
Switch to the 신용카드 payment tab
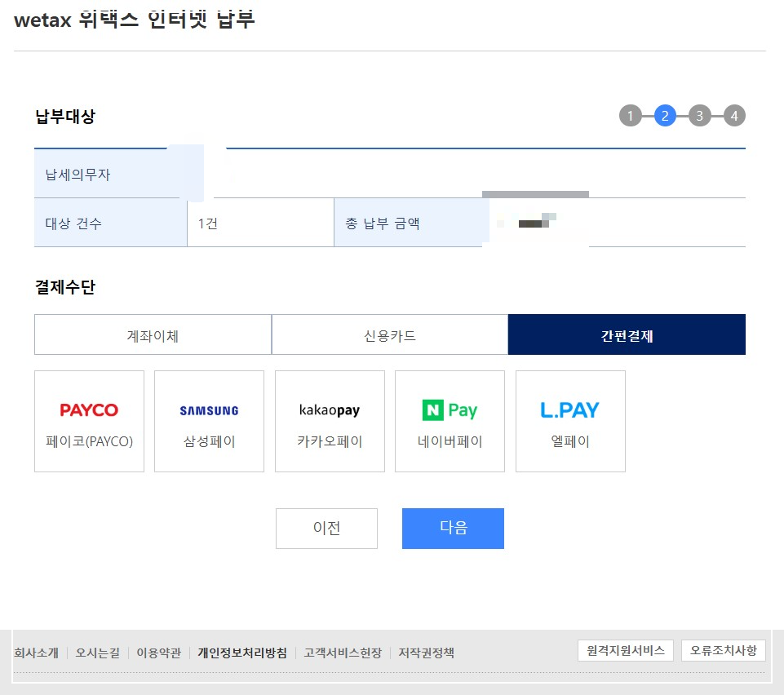(x=389, y=334)
